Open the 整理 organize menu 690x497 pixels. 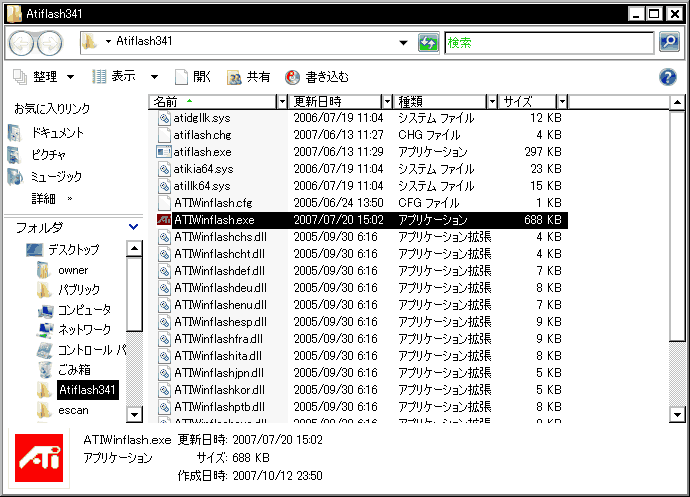[x=43, y=77]
